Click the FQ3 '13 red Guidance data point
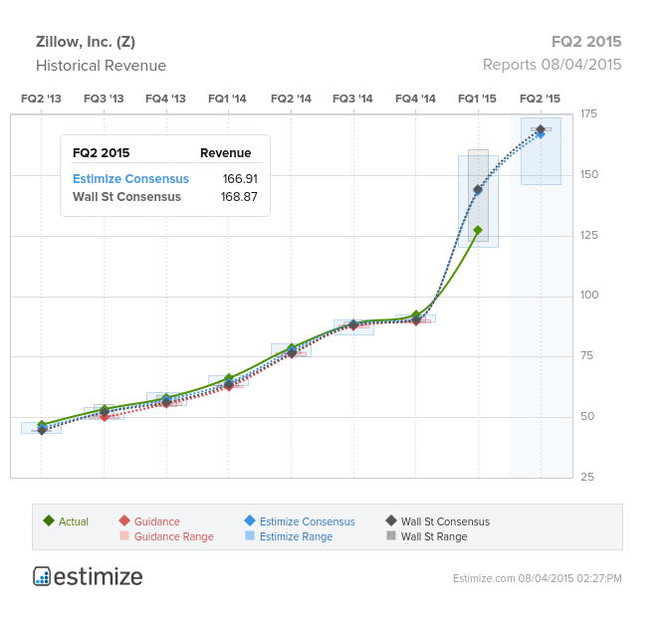The height and width of the screenshot is (617, 672). (105, 417)
